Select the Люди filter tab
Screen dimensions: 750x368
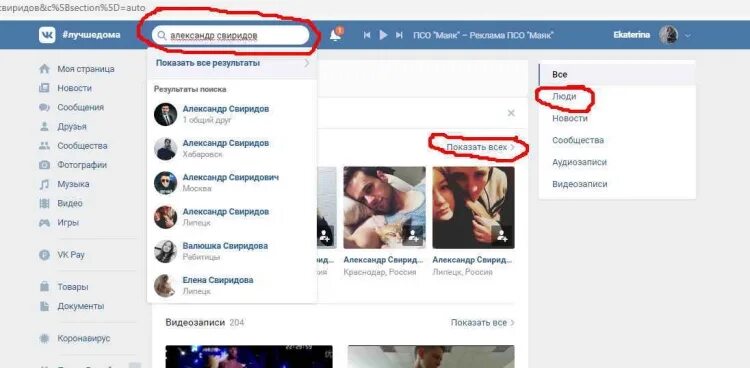coord(617,97)
